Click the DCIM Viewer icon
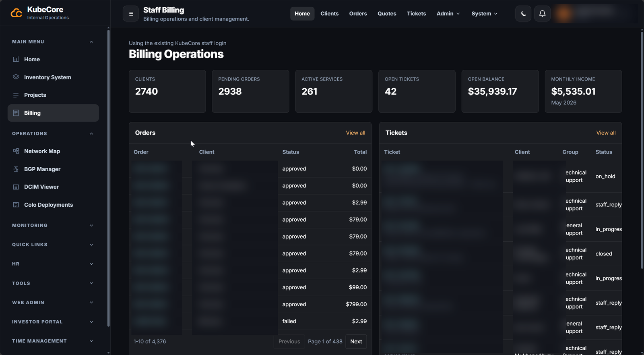Screen dimensions: 644x355 16,187
